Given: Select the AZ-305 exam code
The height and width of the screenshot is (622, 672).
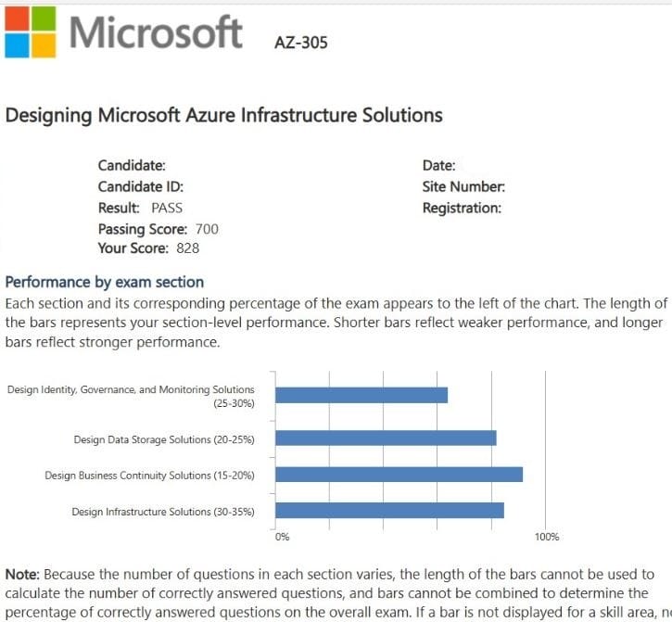Looking at the screenshot, I should [x=301, y=42].
